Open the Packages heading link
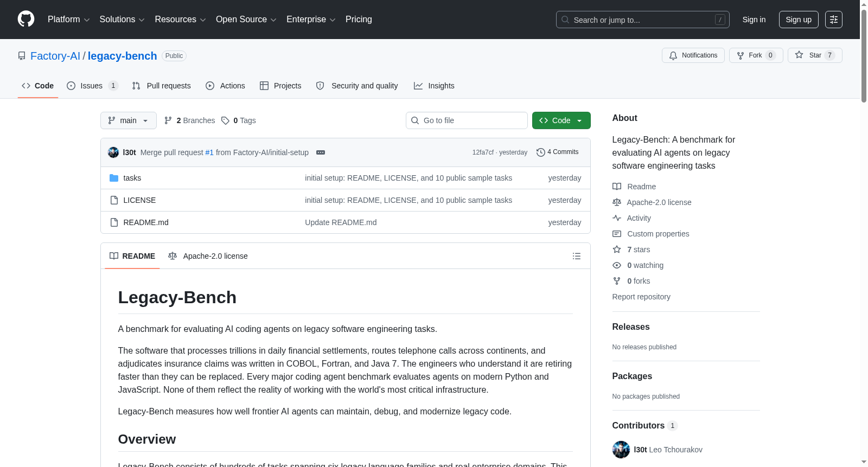Viewport: 868px width, 467px height. [x=632, y=376]
